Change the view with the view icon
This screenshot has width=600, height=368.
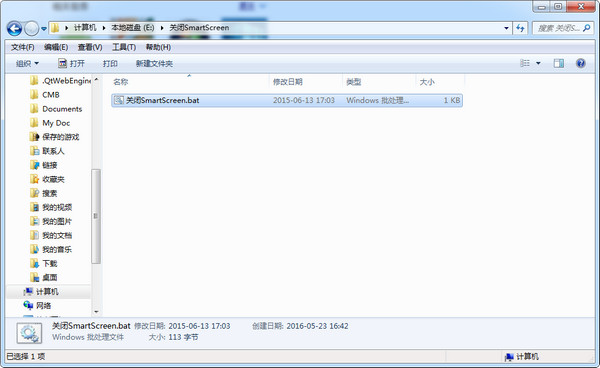[x=525, y=63]
